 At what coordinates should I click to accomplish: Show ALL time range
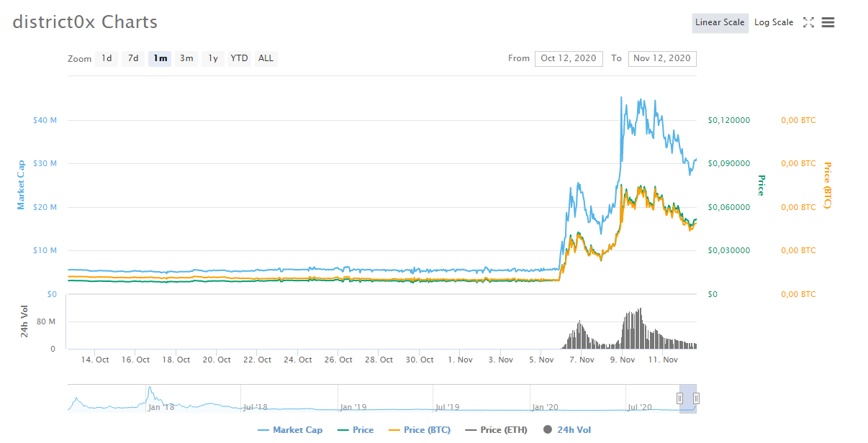pos(266,58)
